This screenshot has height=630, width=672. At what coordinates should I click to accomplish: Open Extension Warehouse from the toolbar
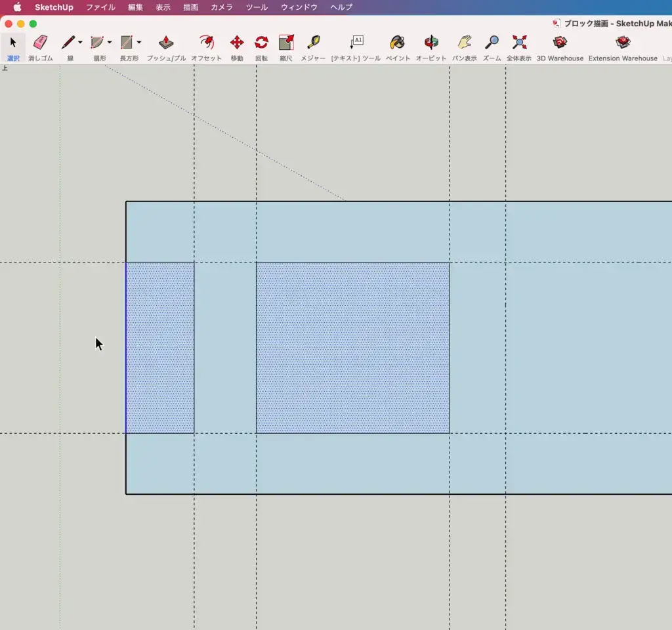click(x=622, y=43)
